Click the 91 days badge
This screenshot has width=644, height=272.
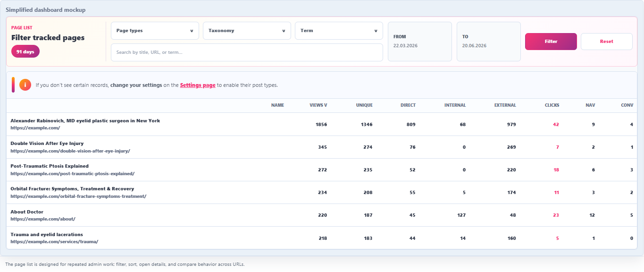pyautogui.click(x=25, y=51)
